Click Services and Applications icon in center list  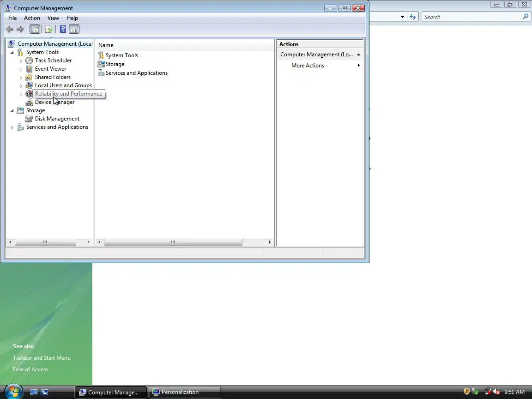click(x=101, y=73)
